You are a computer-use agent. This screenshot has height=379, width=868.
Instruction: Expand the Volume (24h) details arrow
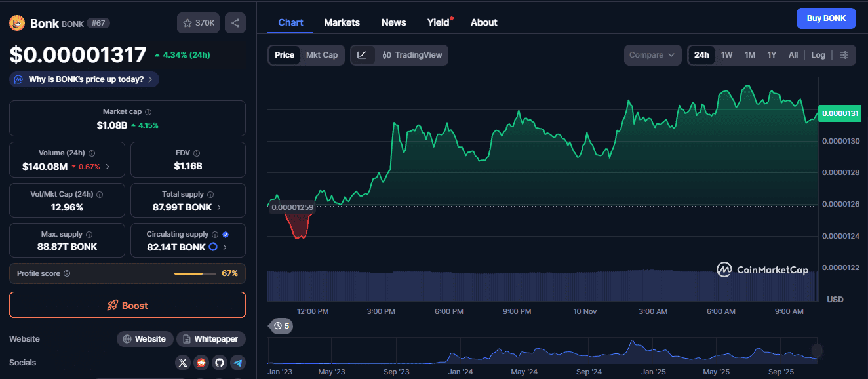(108, 167)
